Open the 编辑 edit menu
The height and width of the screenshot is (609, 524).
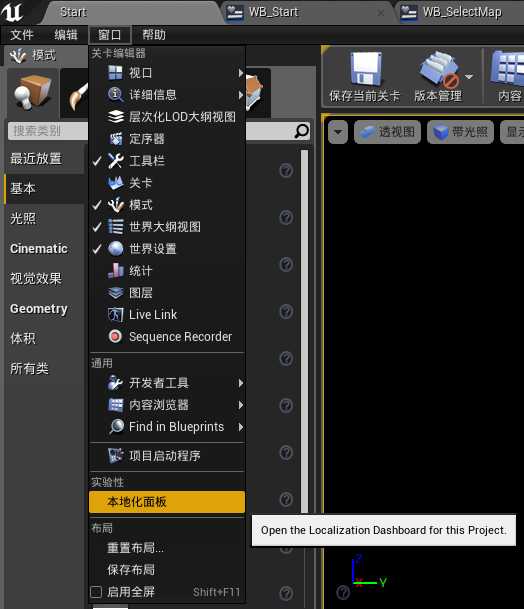point(66,35)
